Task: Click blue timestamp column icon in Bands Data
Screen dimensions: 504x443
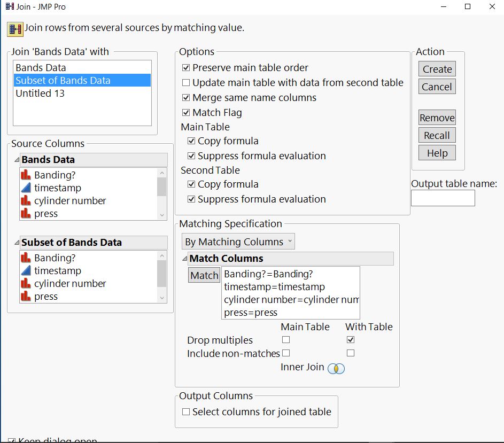Action: pyautogui.click(x=26, y=188)
